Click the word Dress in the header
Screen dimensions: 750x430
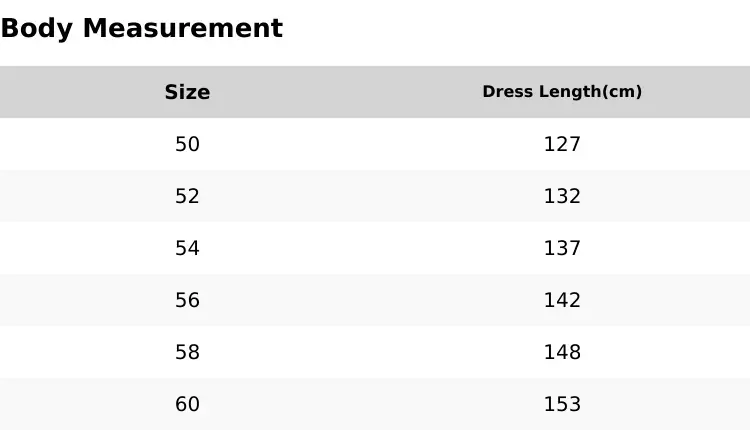(508, 91)
